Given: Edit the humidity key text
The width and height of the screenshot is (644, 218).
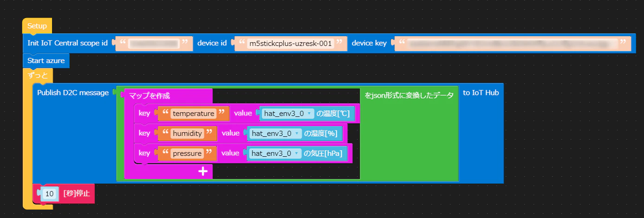Looking at the screenshot, I should point(188,134).
